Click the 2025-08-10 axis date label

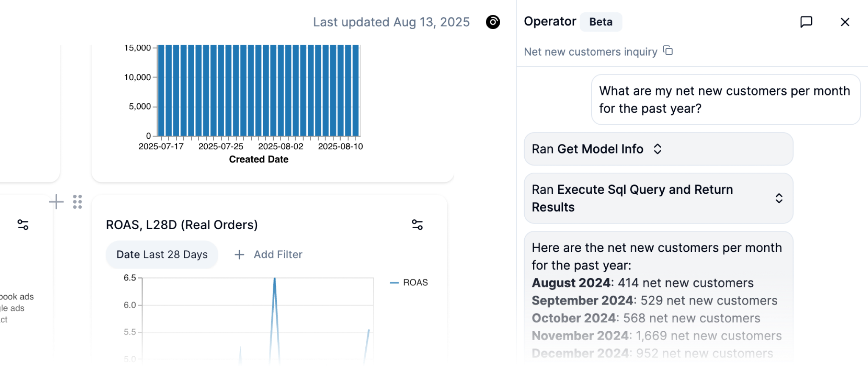(x=340, y=146)
